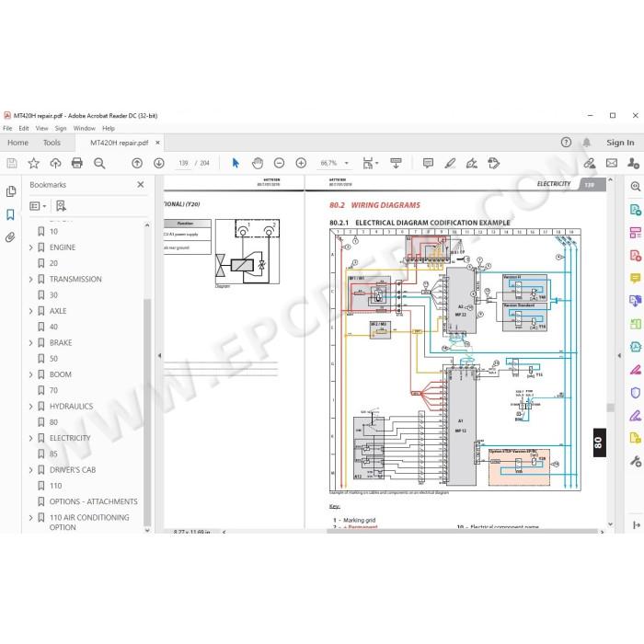This screenshot has height=644, width=644.
Task: Open the File menu
Action: pos(7,128)
